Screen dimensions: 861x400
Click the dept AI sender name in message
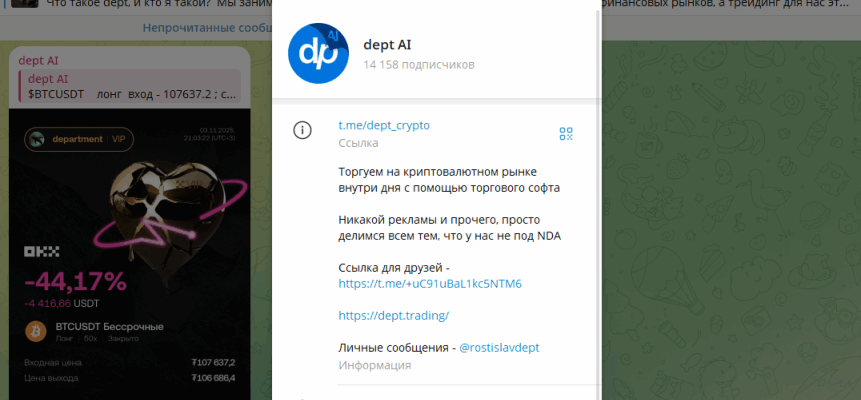[x=39, y=60]
